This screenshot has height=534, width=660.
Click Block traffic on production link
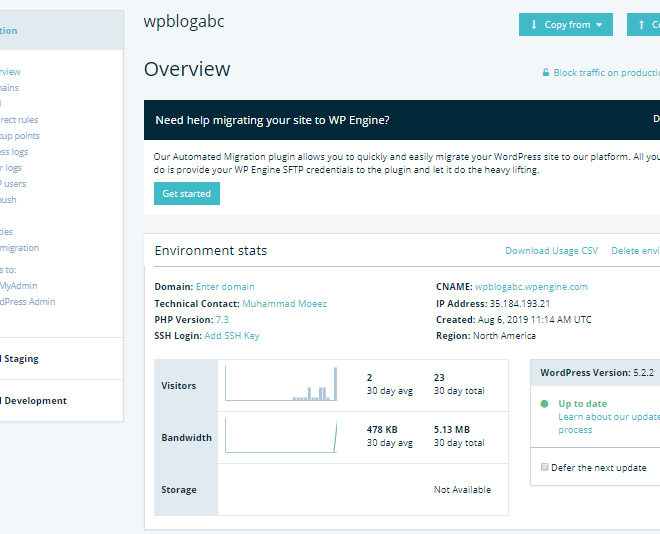606,73
